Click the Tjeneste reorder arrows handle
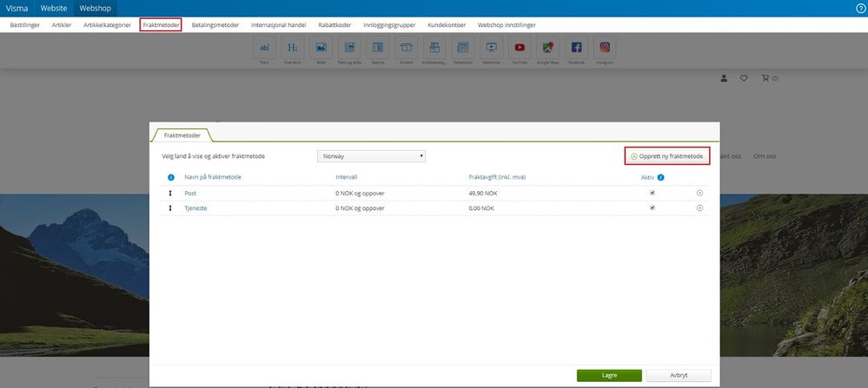The width and height of the screenshot is (868, 388). pos(170,207)
